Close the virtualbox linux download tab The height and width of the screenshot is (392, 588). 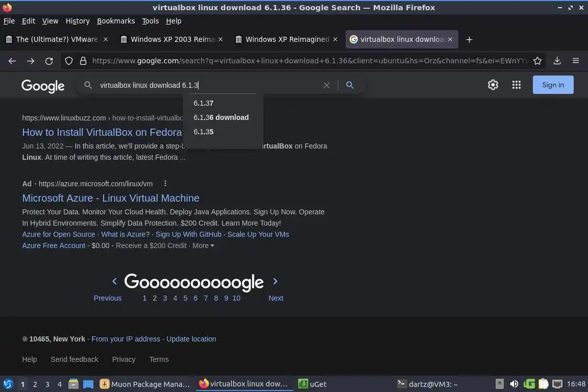450,39
